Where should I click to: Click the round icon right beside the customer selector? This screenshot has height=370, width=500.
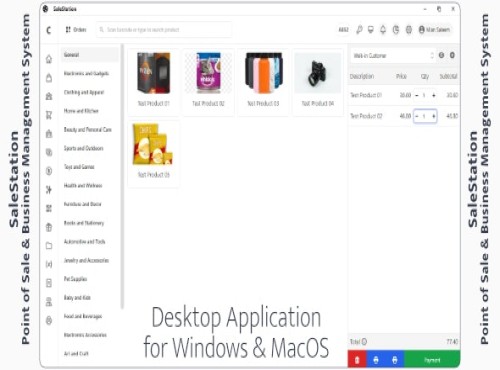[441, 55]
